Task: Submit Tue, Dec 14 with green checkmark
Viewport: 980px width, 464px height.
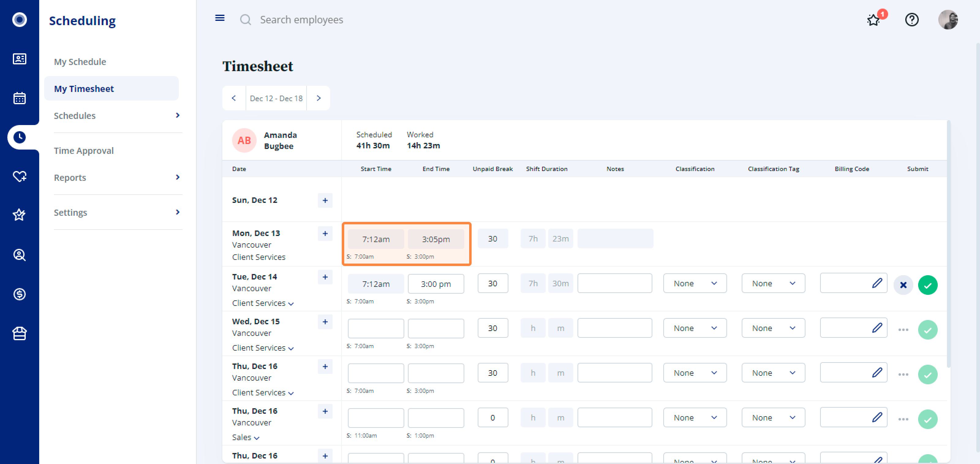Action: click(x=928, y=285)
